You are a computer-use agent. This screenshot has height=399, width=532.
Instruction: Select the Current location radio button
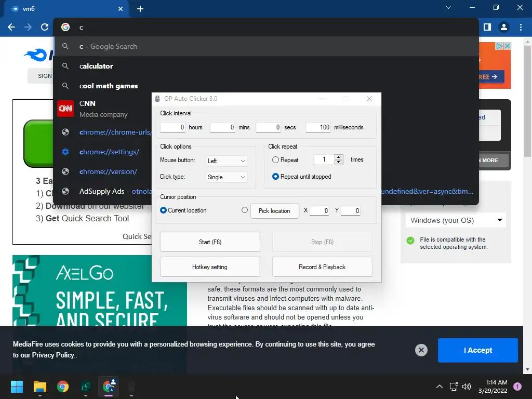pos(163,210)
